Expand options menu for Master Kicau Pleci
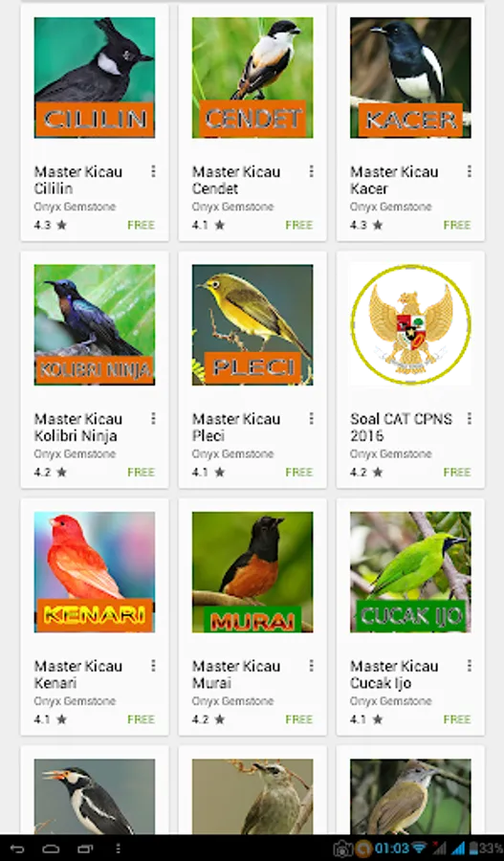504x861 pixels. click(312, 418)
